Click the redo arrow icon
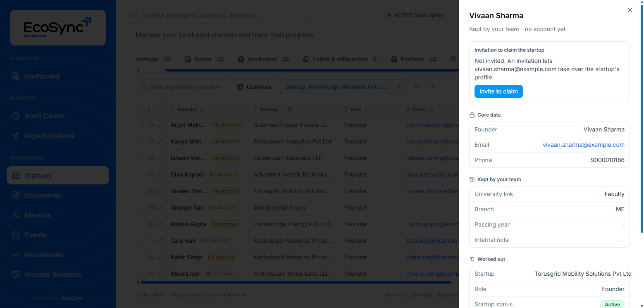Screen dimensions: 644x308 click(432, 87)
